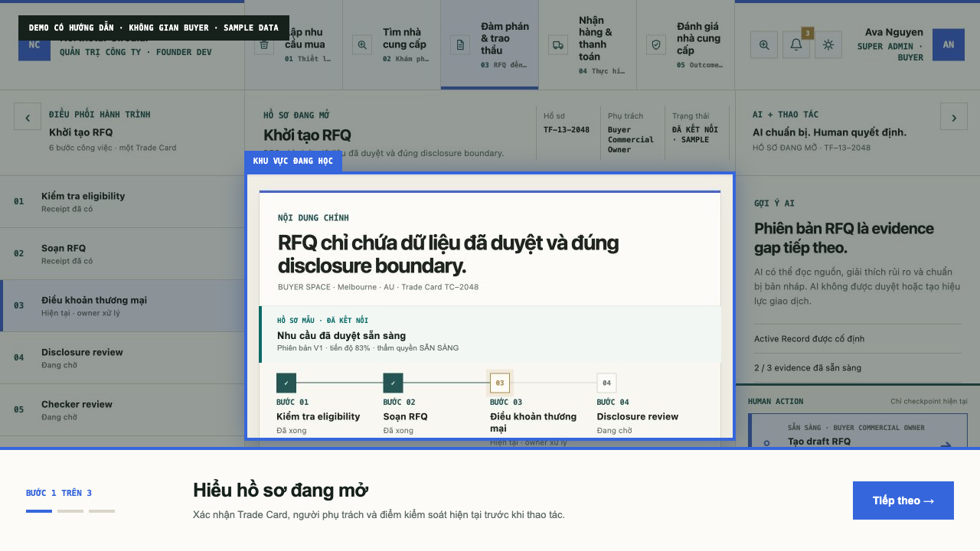Expand the AI panel with the forward chevron
Screen dimensions: 980x551
(x=954, y=116)
